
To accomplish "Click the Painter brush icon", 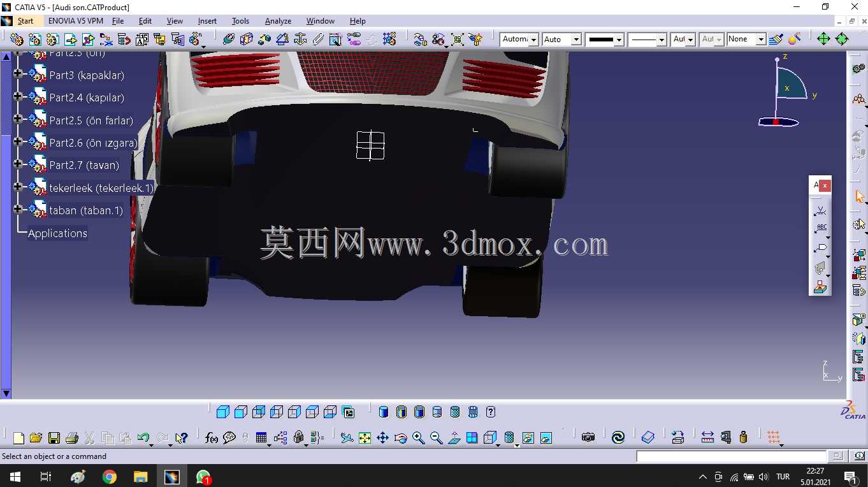I will pyautogui.click(x=776, y=40).
